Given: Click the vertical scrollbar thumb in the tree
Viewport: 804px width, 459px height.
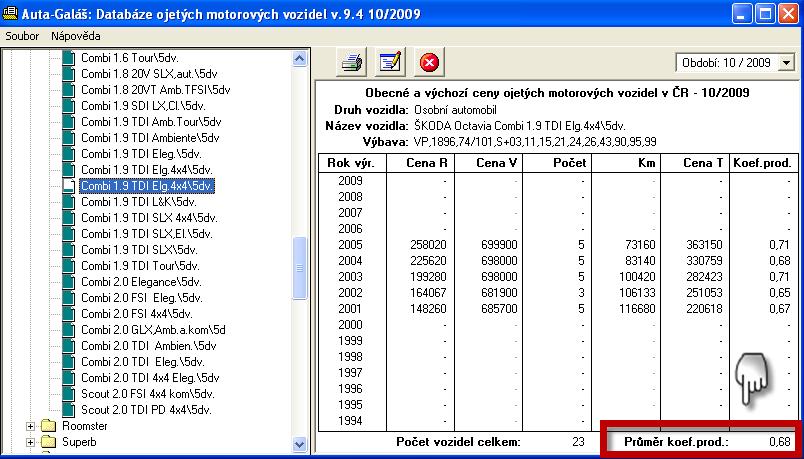Looking at the screenshot, I should [299, 268].
